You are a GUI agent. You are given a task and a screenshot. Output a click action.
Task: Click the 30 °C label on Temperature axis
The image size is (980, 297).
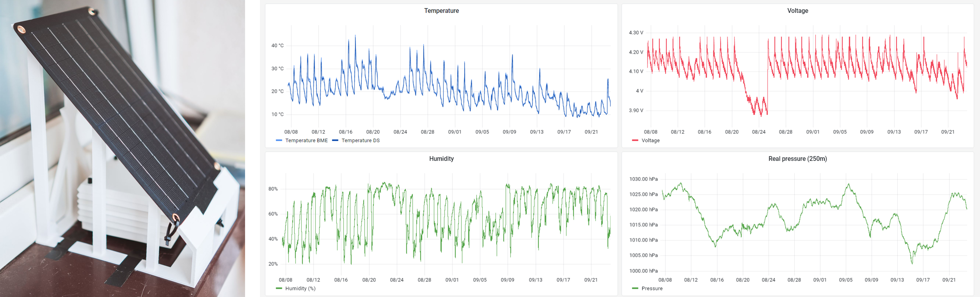click(277, 69)
